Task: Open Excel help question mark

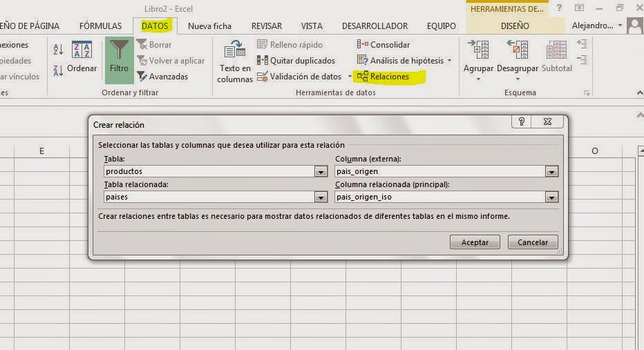Action: click(559, 8)
